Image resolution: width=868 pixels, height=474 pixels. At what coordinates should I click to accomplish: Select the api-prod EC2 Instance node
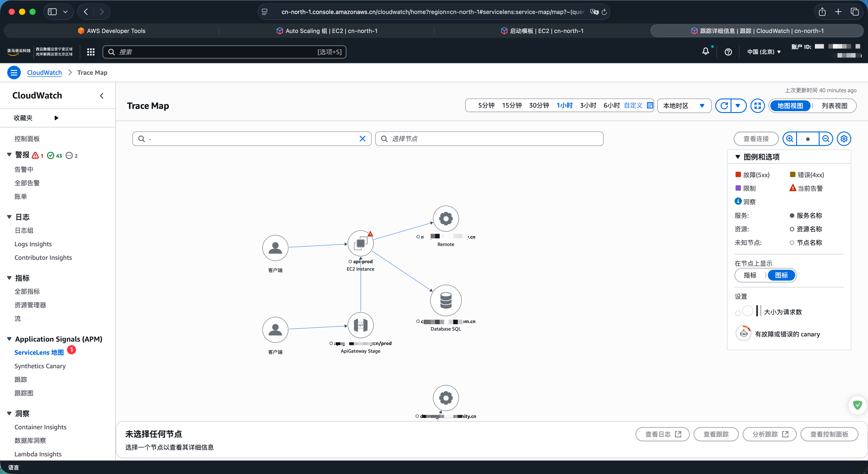click(x=360, y=243)
